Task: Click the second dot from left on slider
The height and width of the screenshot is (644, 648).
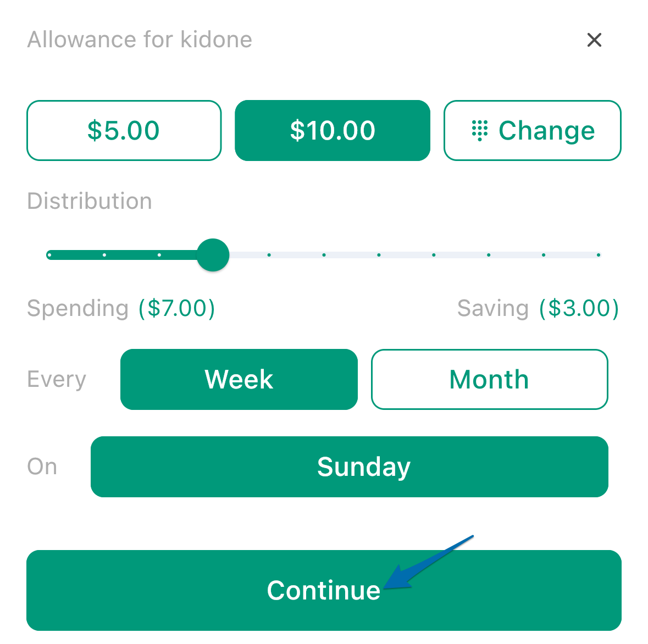Action: click(104, 255)
